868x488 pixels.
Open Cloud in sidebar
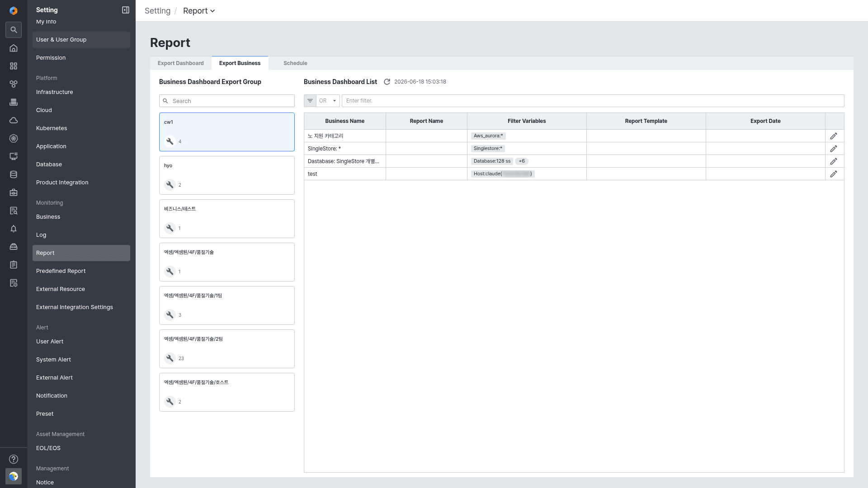(81, 110)
